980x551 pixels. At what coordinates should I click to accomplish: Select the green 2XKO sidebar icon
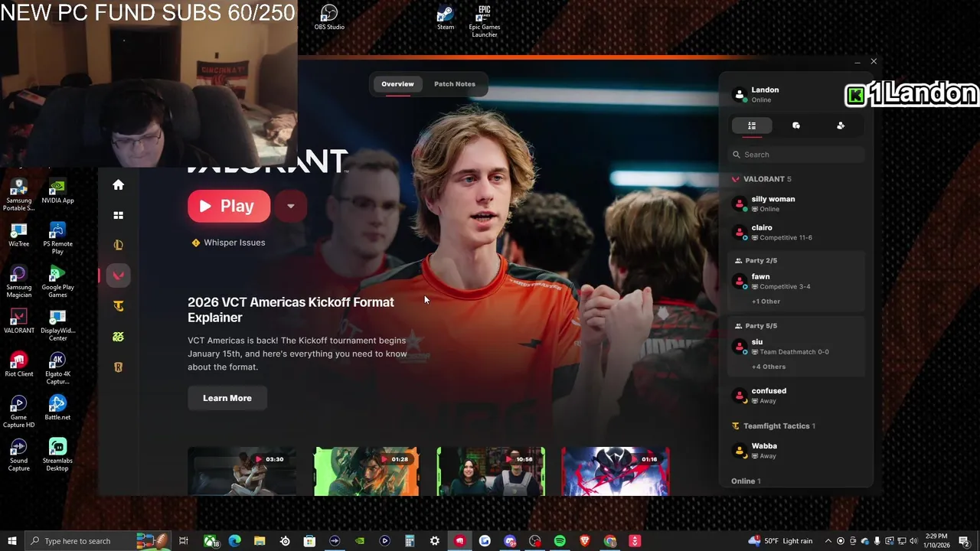(118, 337)
